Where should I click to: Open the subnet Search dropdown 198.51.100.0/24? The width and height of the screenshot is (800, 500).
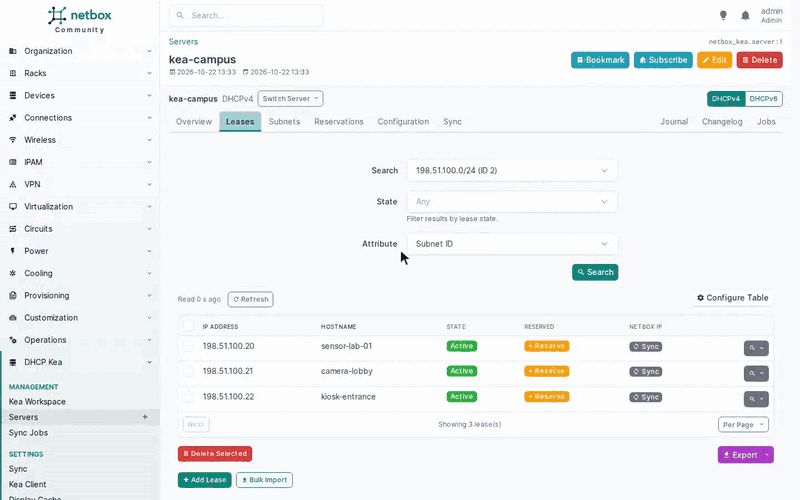512,170
